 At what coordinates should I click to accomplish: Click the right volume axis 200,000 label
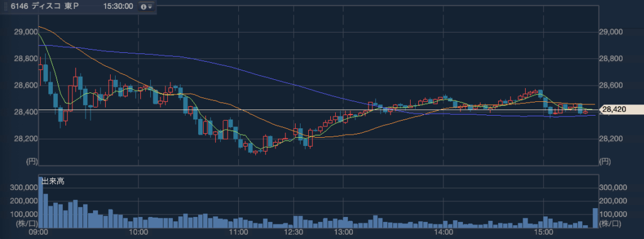pyautogui.click(x=613, y=201)
